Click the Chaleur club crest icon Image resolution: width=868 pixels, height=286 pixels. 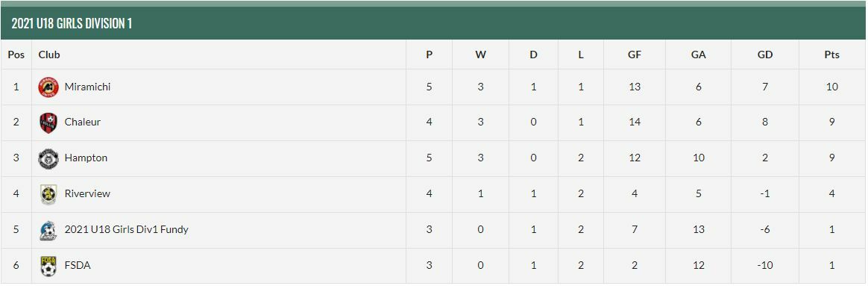point(48,122)
